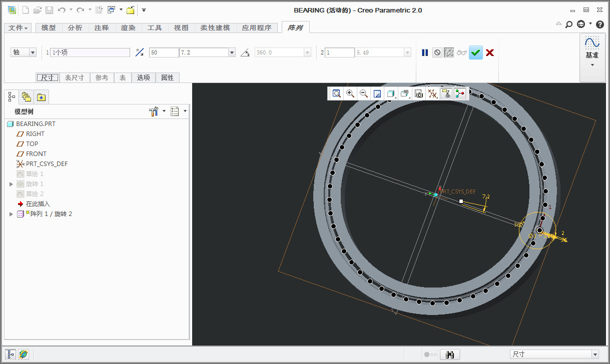Open the 属性 panel tab

tap(167, 77)
